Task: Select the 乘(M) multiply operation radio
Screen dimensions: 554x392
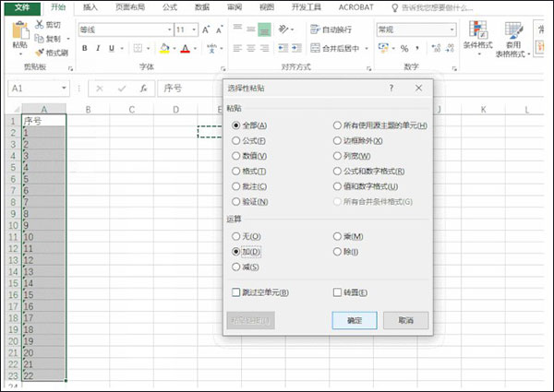Action: point(337,236)
